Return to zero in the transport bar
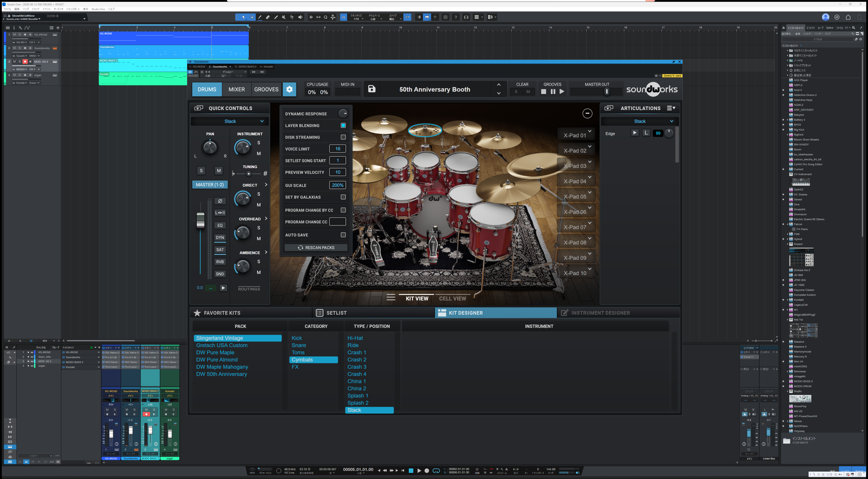Viewport: 868px width, 479px height. click(x=403, y=471)
